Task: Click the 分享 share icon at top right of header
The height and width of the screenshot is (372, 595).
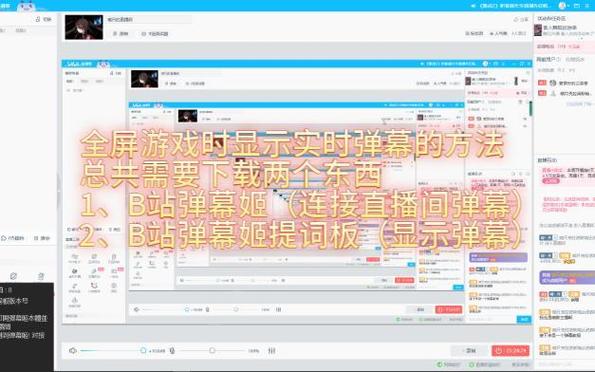Action: [x=521, y=19]
